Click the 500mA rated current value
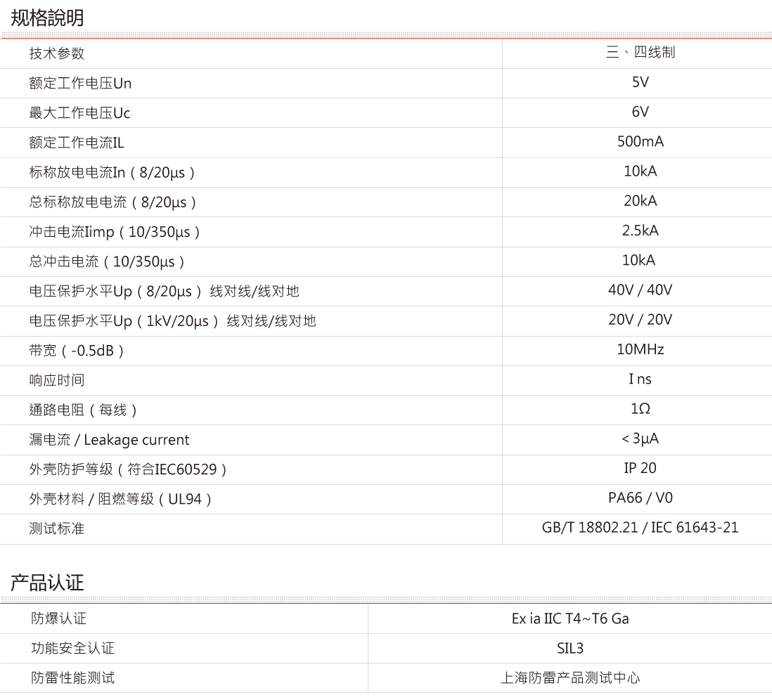 [640, 142]
